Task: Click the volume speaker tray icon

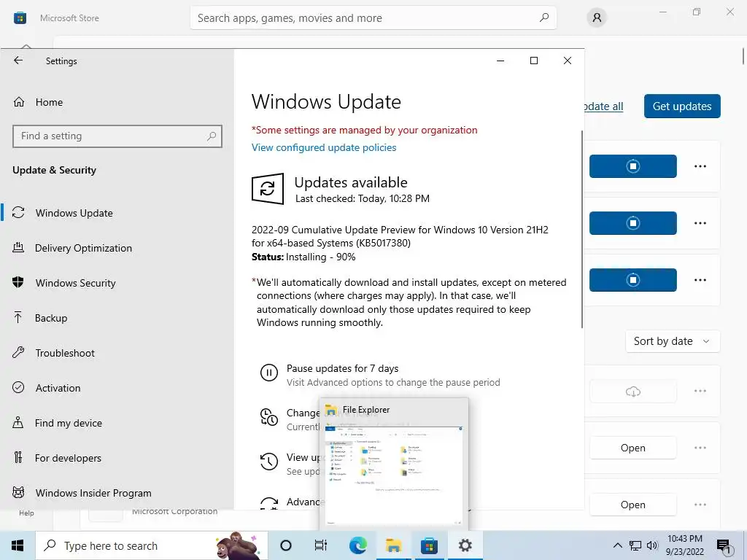Action: pyautogui.click(x=652, y=545)
